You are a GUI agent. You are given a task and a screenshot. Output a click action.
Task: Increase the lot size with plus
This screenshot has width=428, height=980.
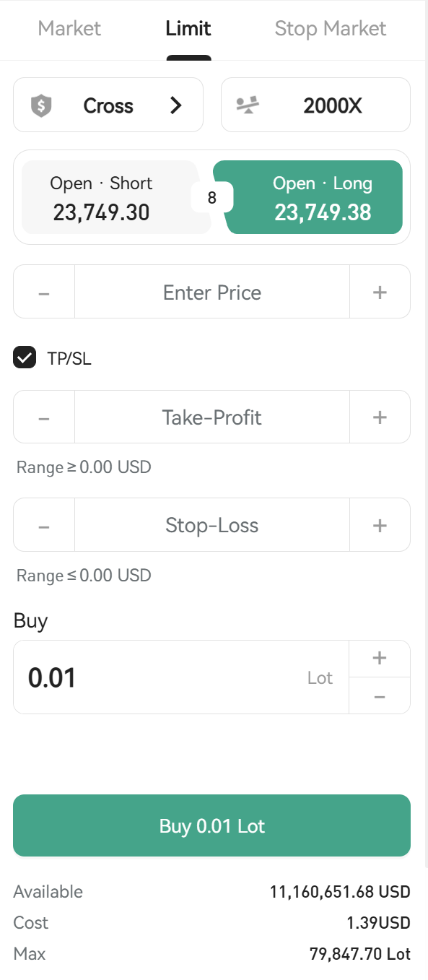click(380, 659)
